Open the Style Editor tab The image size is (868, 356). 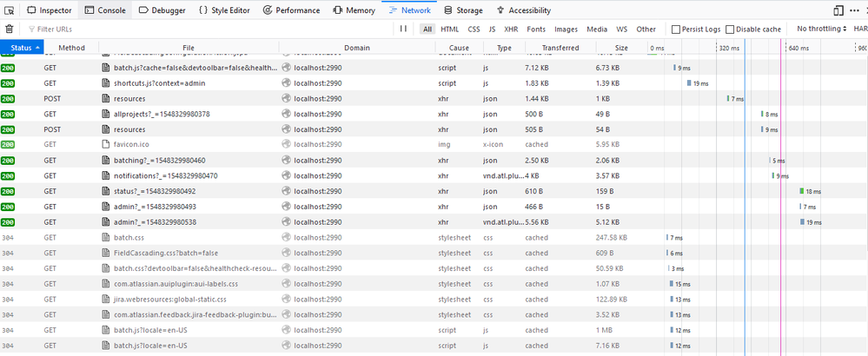click(223, 10)
